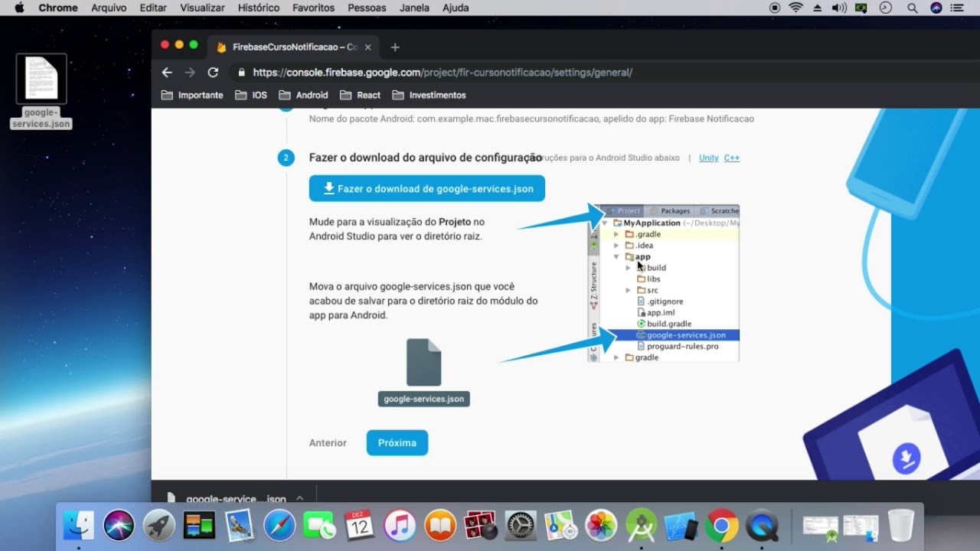Select google-services.json file on desktop

click(41, 91)
